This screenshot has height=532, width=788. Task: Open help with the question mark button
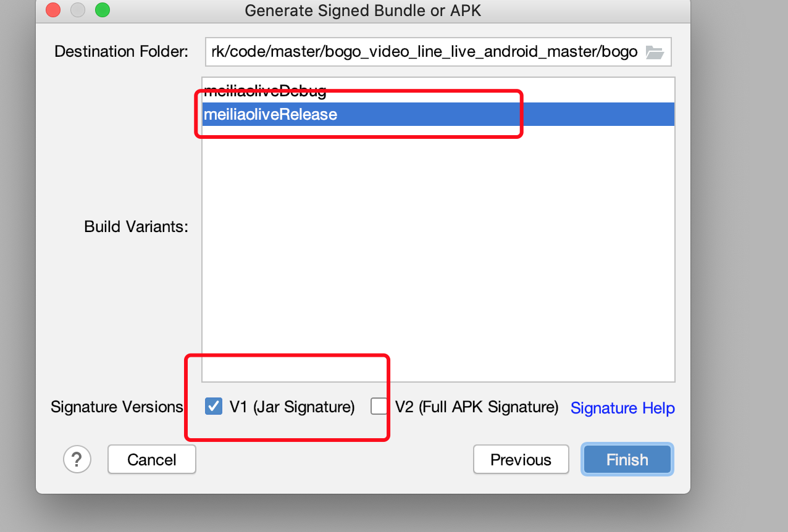click(x=77, y=459)
